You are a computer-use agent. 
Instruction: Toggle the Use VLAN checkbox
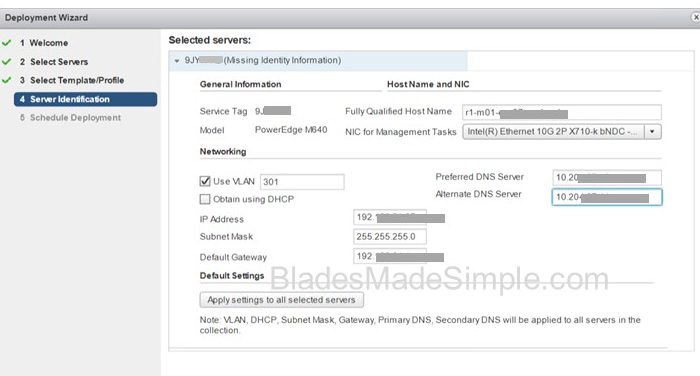[205, 181]
